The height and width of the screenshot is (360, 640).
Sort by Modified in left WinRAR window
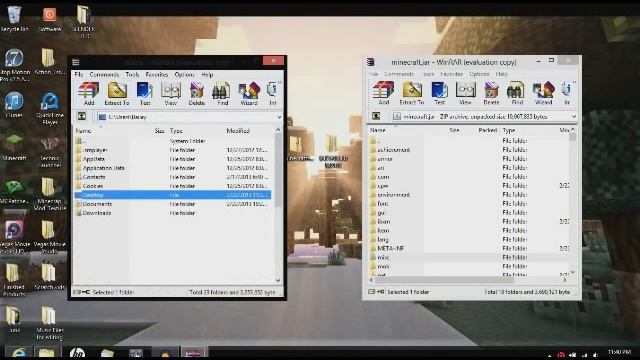pos(238,131)
